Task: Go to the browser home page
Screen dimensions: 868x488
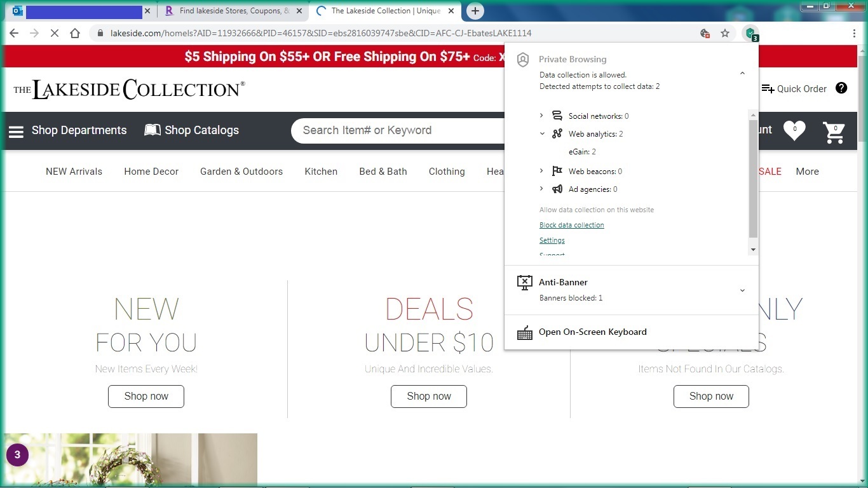Action: tap(75, 33)
